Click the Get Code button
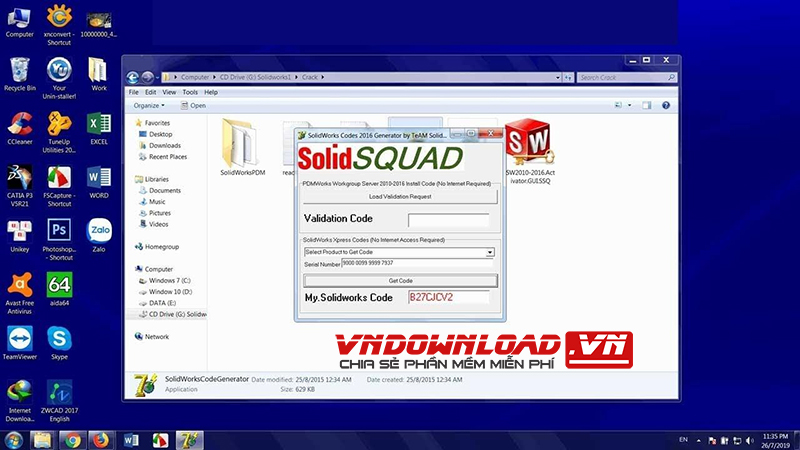 click(400, 281)
